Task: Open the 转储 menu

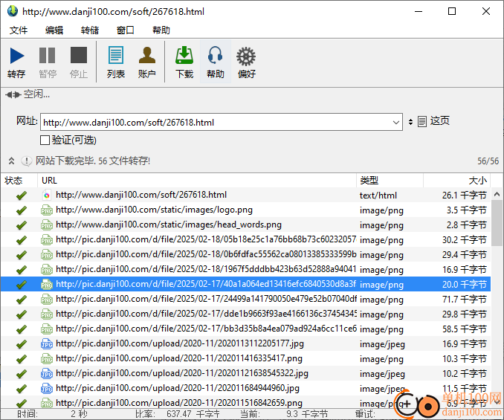Action: 90,30
